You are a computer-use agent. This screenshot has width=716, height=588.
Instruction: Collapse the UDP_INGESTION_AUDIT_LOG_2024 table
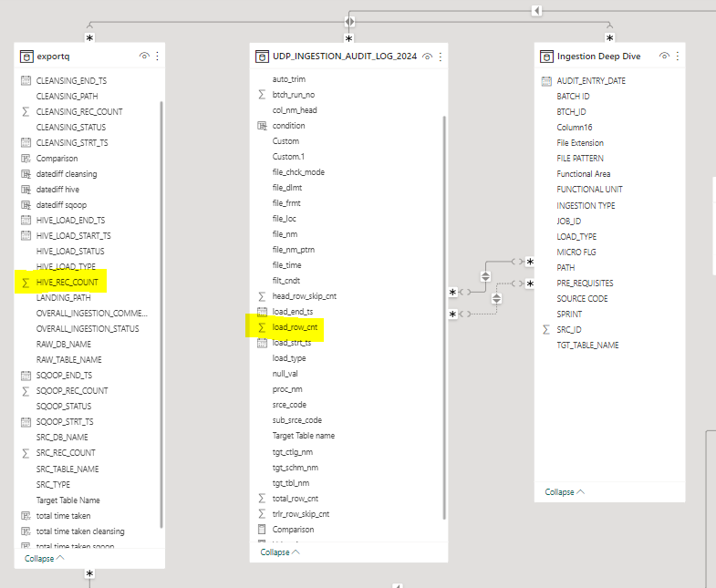click(280, 552)
